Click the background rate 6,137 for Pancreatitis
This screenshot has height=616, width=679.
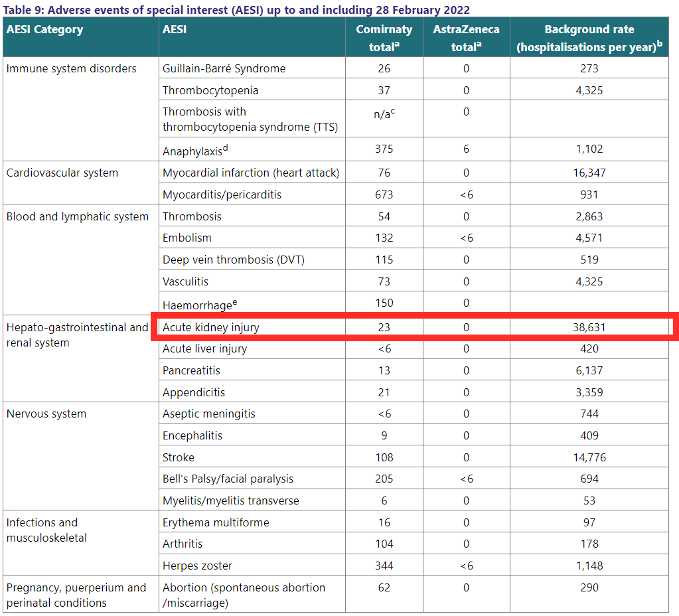[x=589, y=370]
